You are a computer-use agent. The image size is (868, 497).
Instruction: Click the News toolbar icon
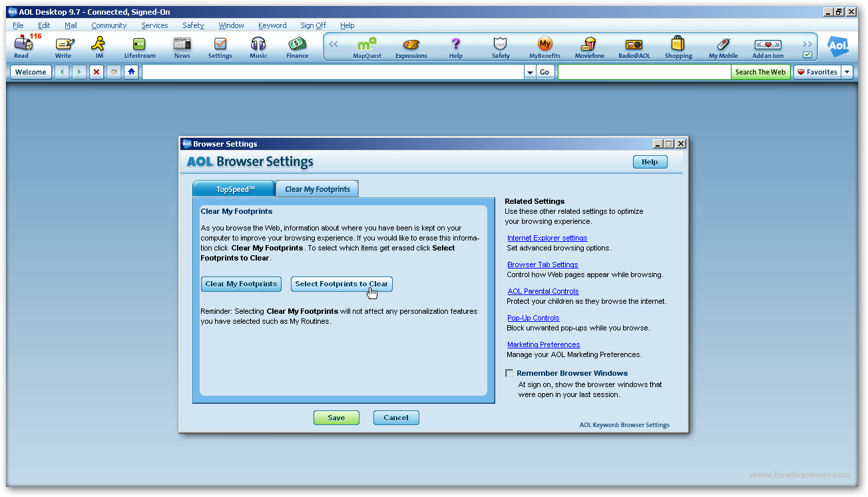[x=182, y=47]
